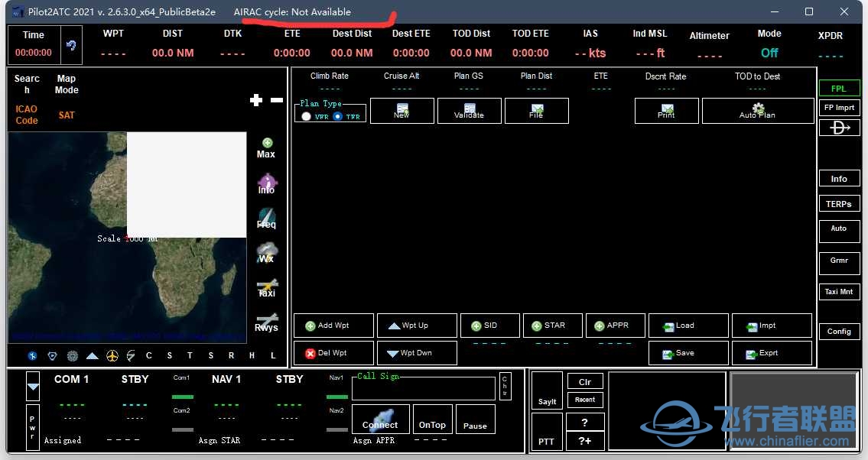Image resolution: width=868 pixels, height=460 pixels.
Task: Click the SayIt button
Action: (x=548, y=391)
